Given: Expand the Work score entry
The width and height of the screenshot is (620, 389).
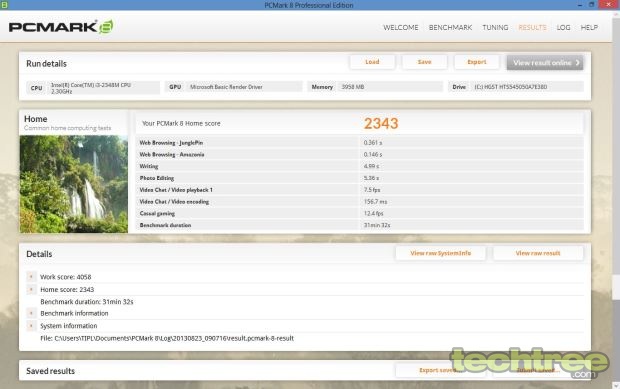Looking at the screenshot, I should coord(31,277).
